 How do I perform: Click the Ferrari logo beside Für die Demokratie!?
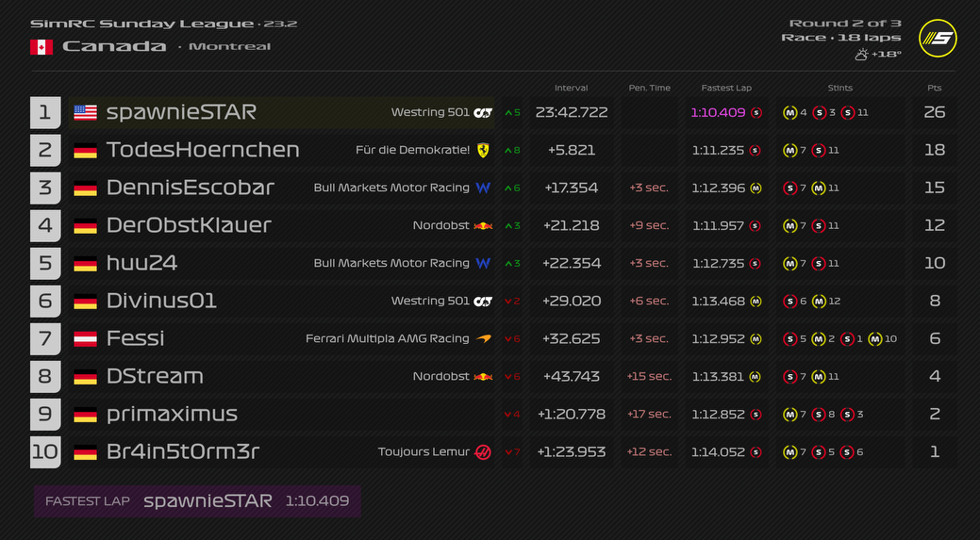[x=483, y=150]
